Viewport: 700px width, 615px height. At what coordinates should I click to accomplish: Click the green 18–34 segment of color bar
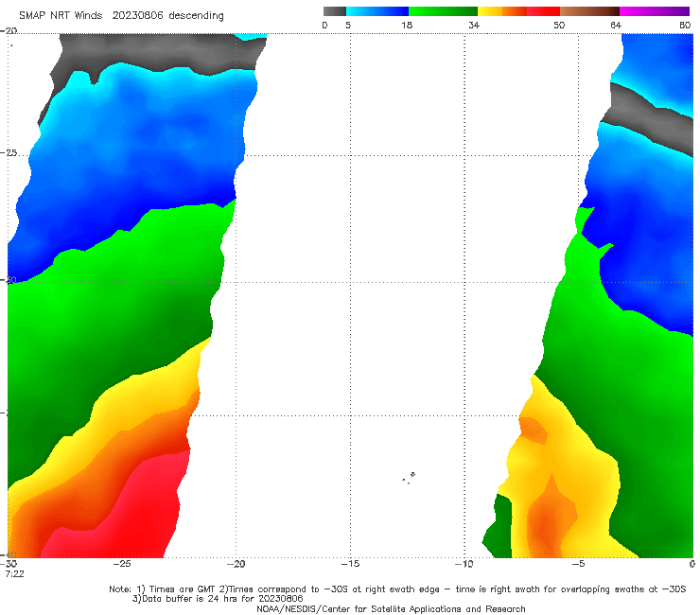coord(444,11)
